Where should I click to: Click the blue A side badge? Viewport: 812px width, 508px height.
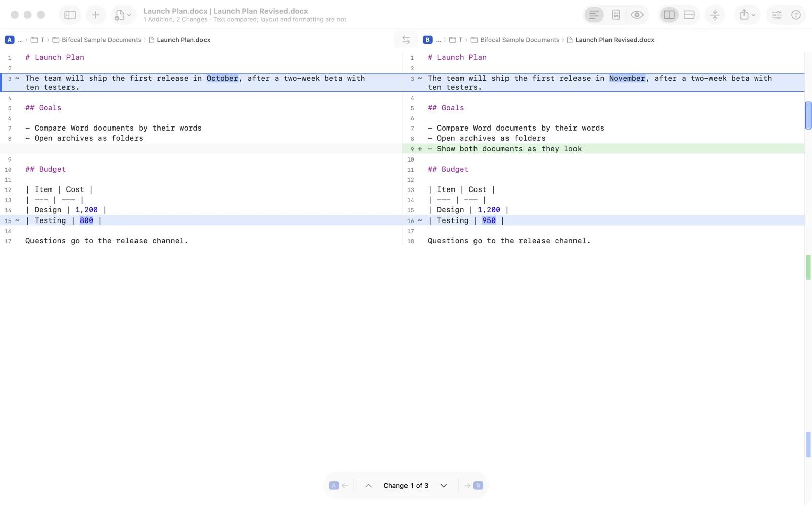point(9,40)
